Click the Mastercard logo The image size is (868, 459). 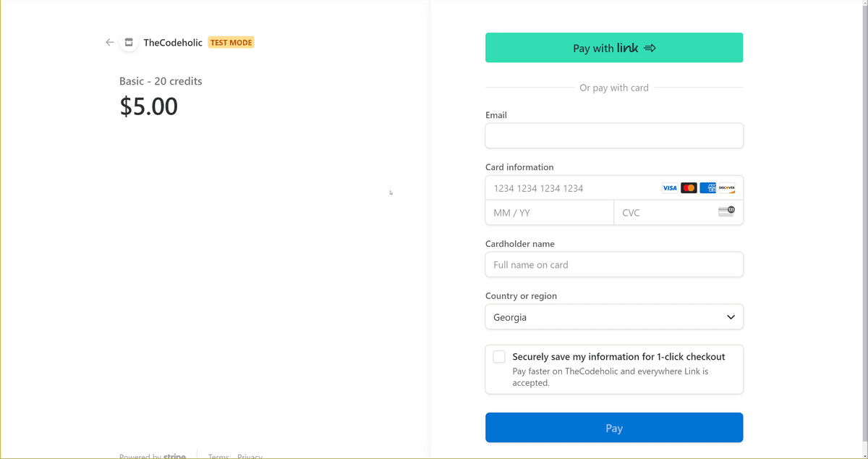[689, 188]
